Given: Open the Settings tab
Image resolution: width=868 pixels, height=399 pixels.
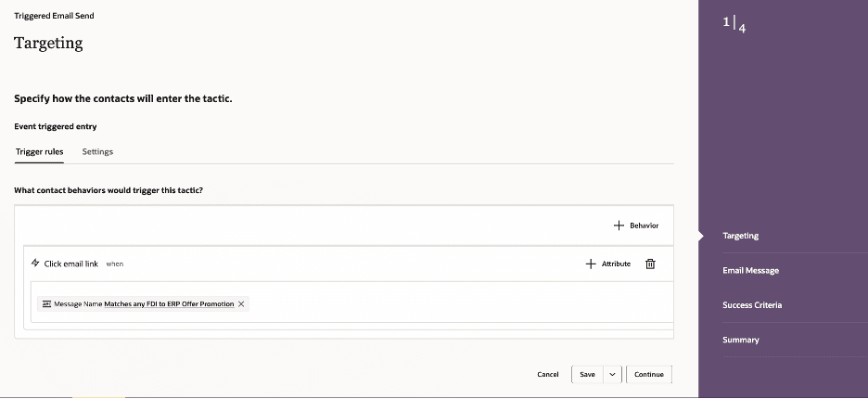Looking at the screenshot, I should click(x=97, y=152).
